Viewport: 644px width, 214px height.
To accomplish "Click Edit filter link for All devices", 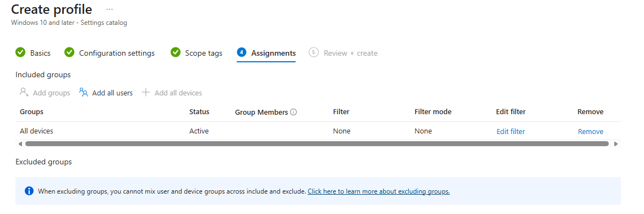I will click(510, 132).
